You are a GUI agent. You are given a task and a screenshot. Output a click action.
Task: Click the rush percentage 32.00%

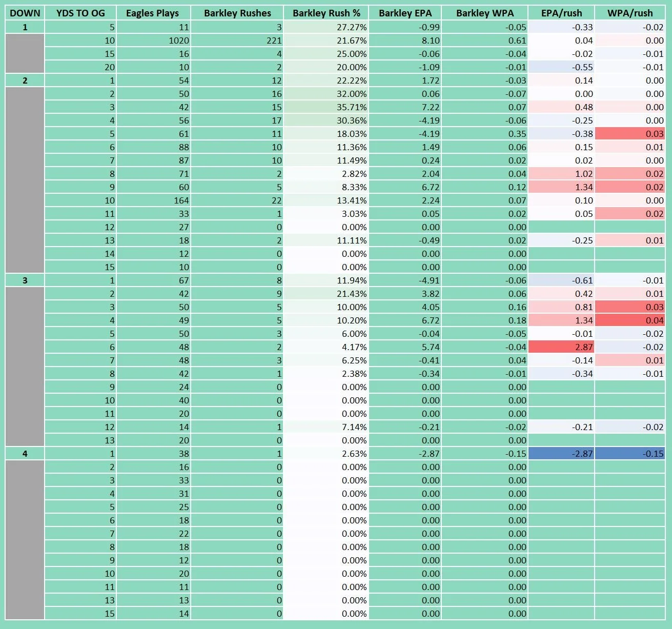click(326, 94)
